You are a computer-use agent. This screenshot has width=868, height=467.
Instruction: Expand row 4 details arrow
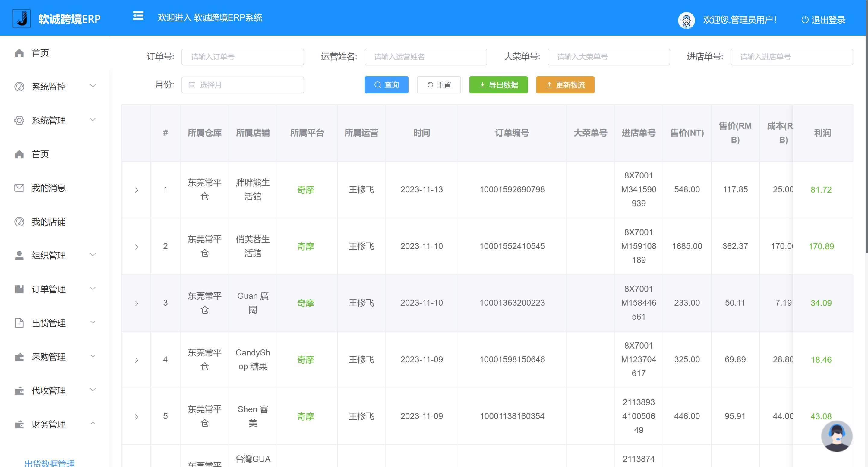click(137, 360)
